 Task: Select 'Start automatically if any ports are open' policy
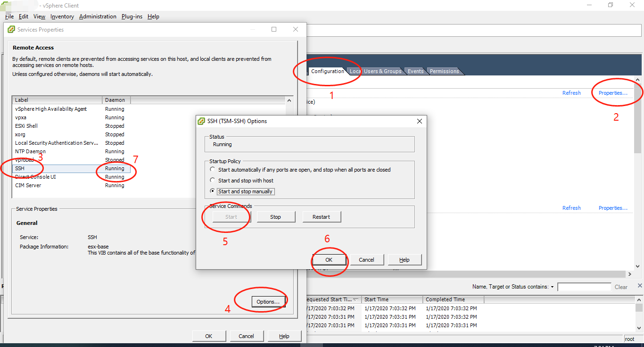(x=213, y=170)
